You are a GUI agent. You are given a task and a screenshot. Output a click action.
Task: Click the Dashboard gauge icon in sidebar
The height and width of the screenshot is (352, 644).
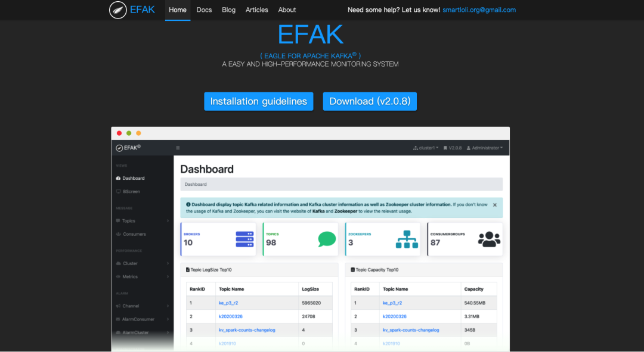click(118, 179)
